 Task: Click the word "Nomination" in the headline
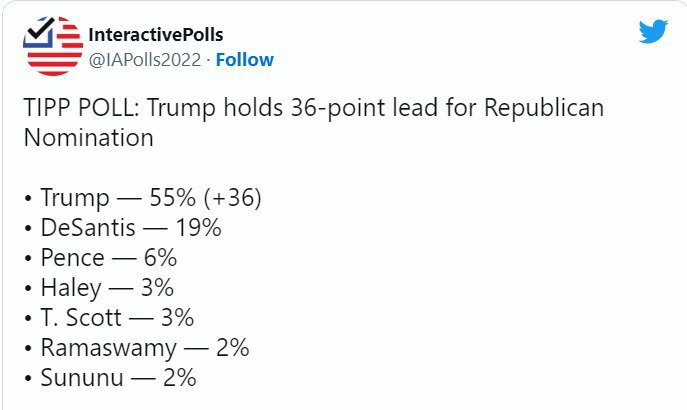tap(88, 138)
